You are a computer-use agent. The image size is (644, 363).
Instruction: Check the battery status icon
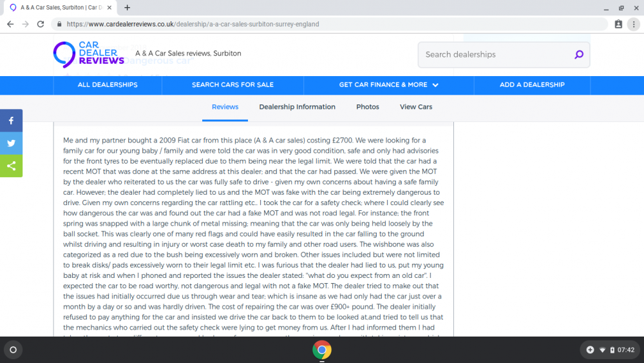click(x=612, y=350)
